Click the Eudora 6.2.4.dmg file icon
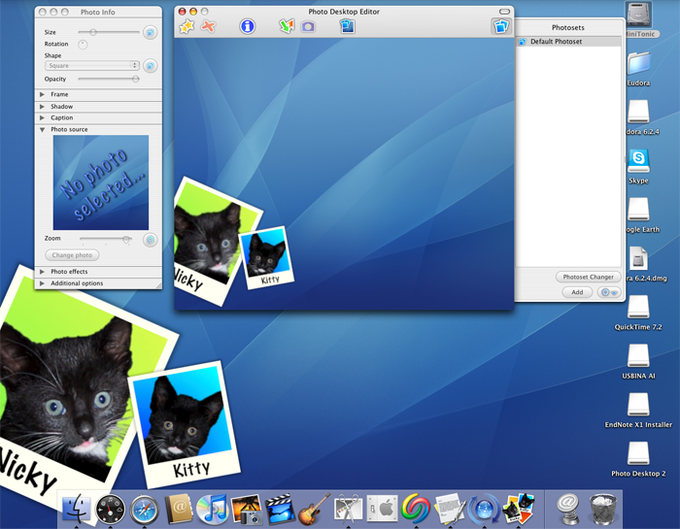The image size is (680, 529). click(638, 258)
